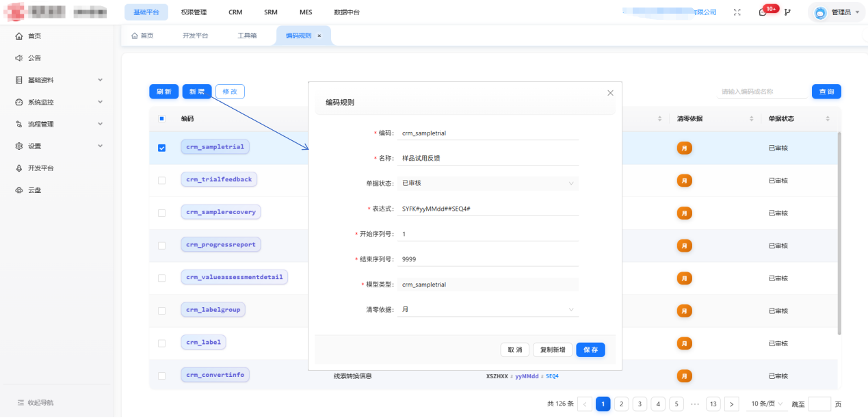This screenshot has height=420, width=868.
Task: Open 开发平台 in left sidebar
Action: 40,168
